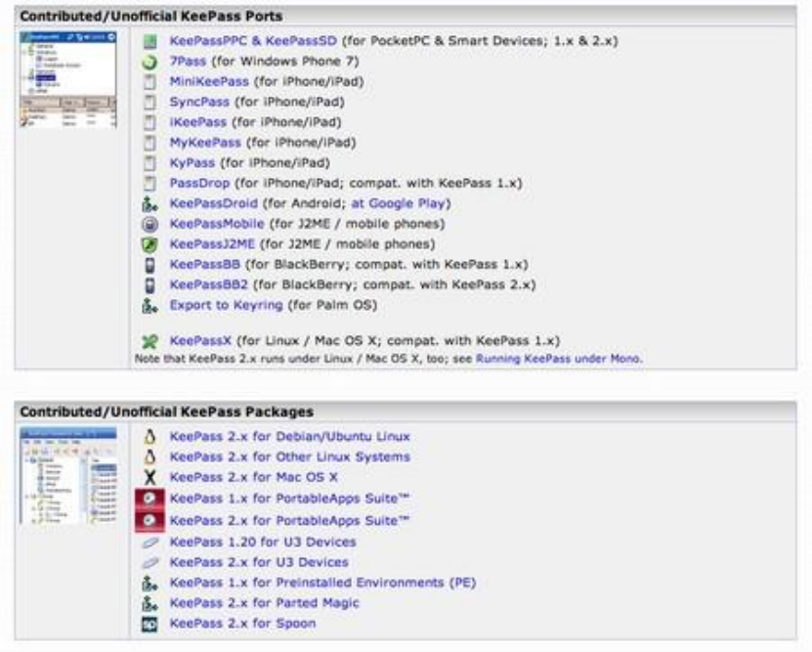Open KeePass 2.x for Other Linux Systems
812x652 pixels.
coord(290,456)
